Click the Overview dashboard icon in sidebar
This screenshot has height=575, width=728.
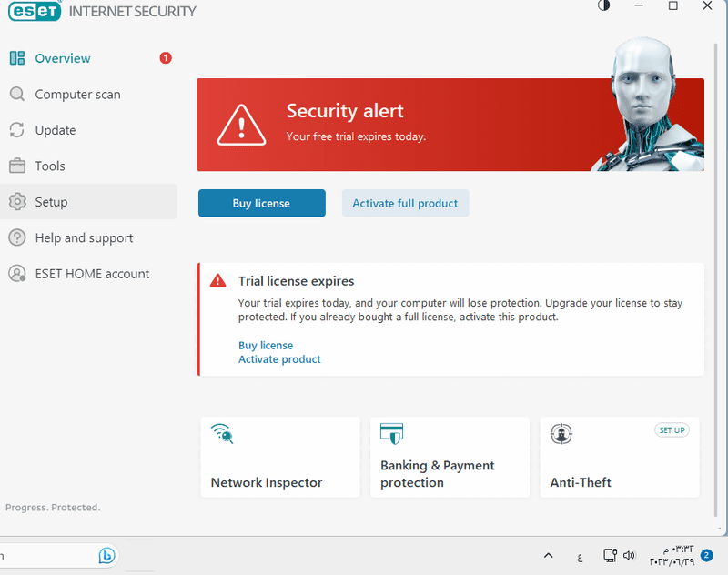[x=17, y=58]
